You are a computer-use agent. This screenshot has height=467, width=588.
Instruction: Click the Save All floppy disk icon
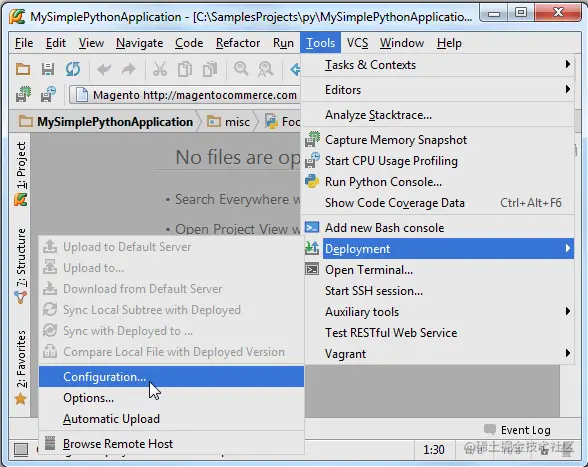point(48,69)
